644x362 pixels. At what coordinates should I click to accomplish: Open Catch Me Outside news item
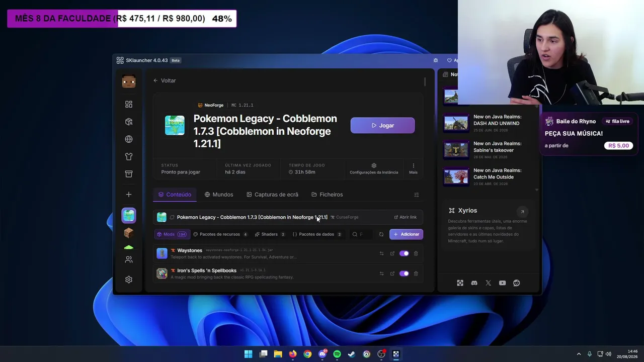[x=487, y=176]
